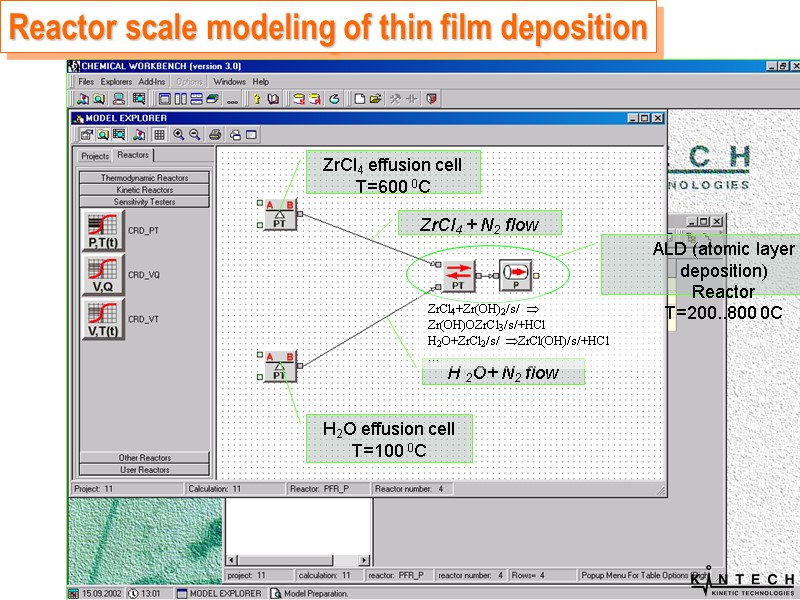This screenshot has width=800, height=600.
Task: Click the molecule icon in main toolbar
Action: [x=83, y=99]
